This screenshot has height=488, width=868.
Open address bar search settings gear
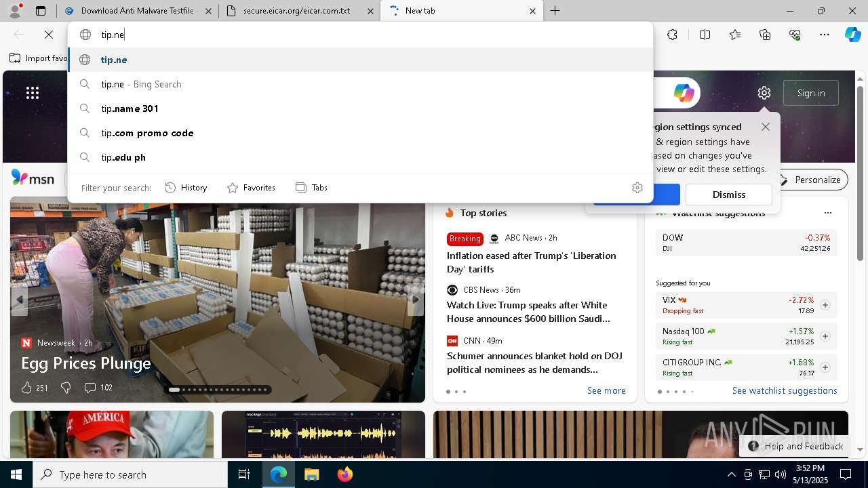(x=637, y=188)
